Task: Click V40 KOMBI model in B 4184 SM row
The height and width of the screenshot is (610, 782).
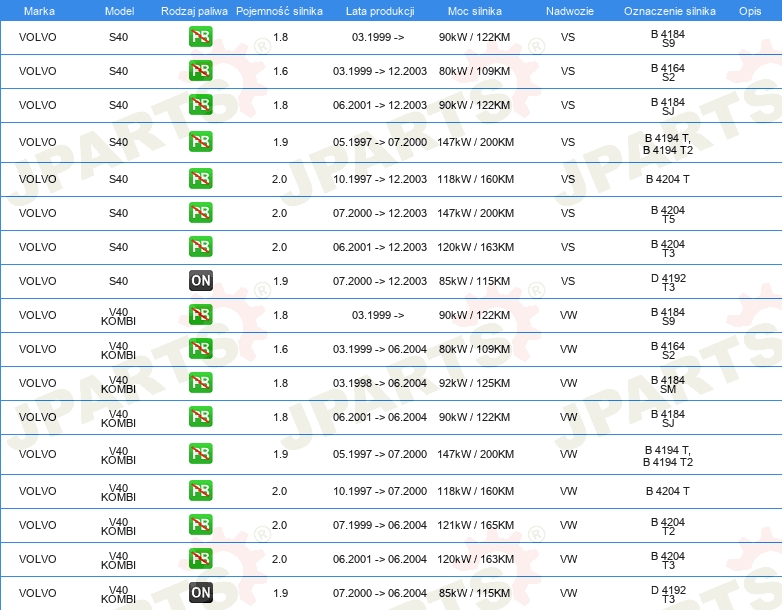Action: pos(118,385)
